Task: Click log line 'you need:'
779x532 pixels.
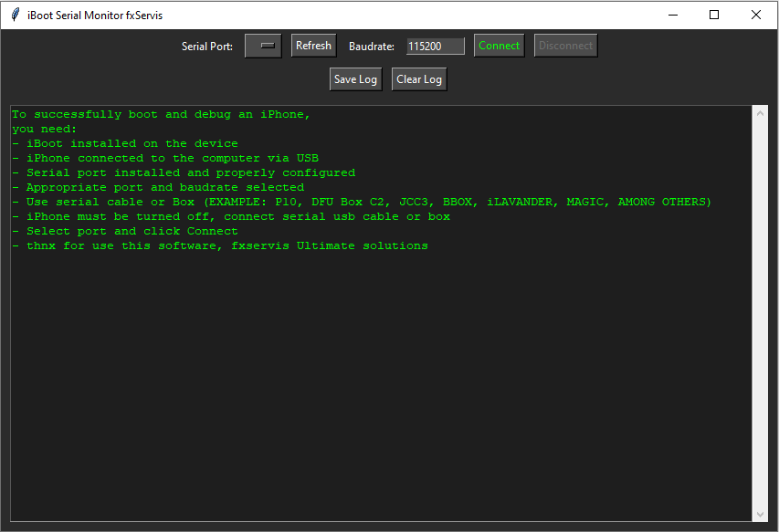Action: click(x=44, y=129)
